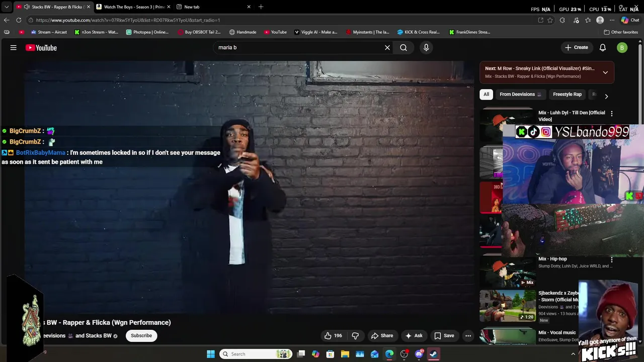Open Microsoft Store from the taskbar

pos(330,354)
